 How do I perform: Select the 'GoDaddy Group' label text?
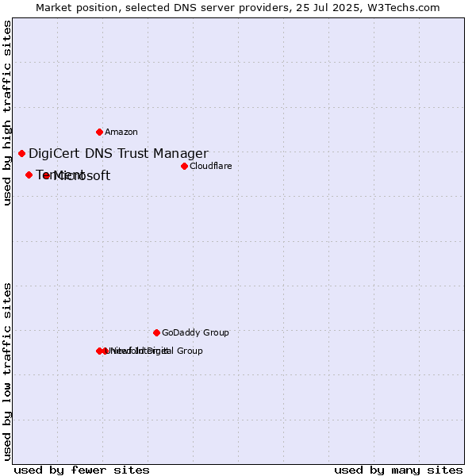click(x=195, y=332)
